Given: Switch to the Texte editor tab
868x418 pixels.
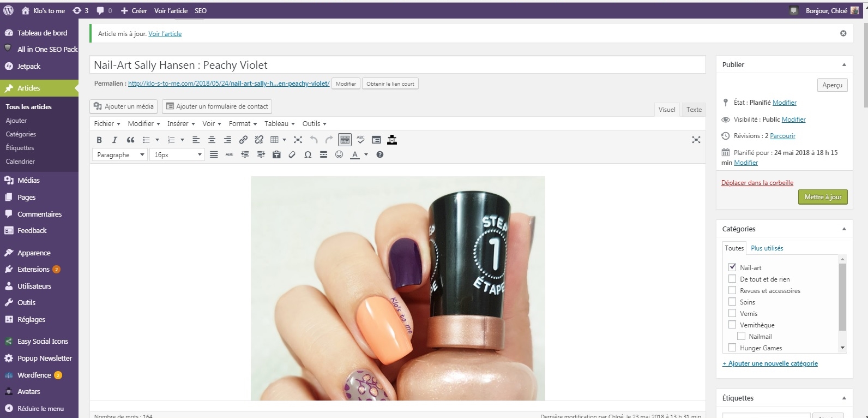Looking at the screenshot, I should 694,110.
